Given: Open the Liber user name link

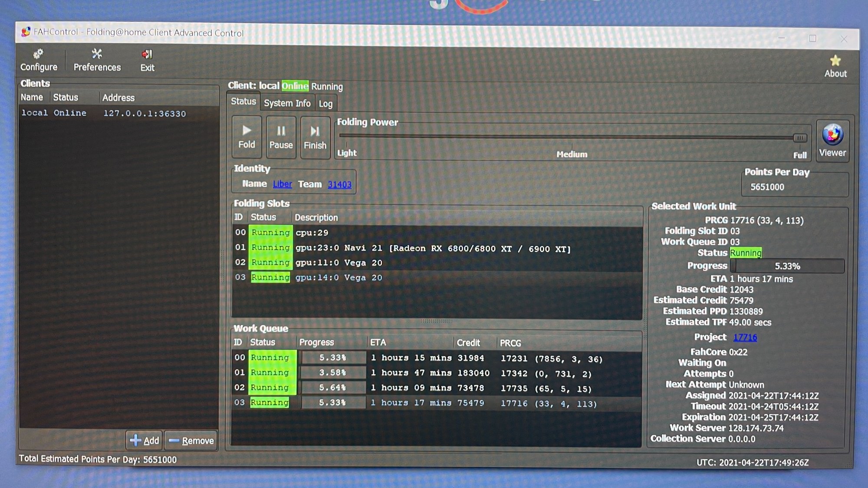Looking at the screenshot, I should point(282,184).
